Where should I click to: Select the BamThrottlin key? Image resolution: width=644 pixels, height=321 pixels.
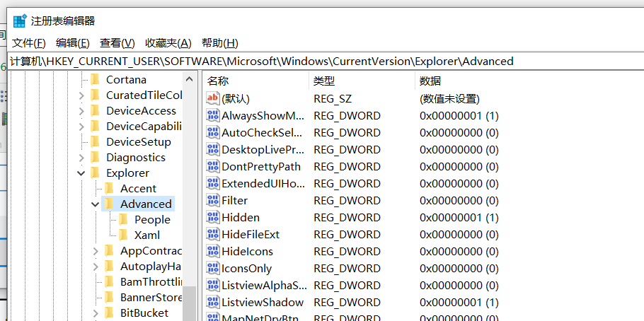point(151,282)
